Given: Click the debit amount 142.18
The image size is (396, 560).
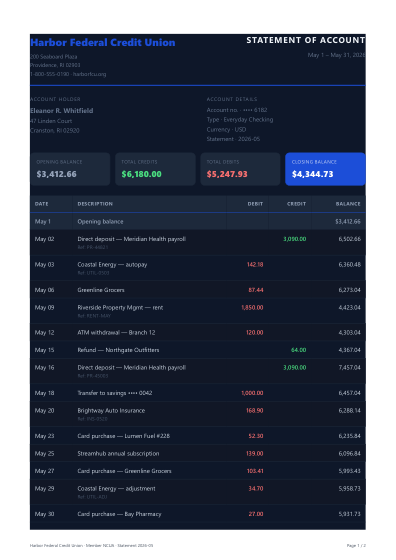Looking at the screenshot, I should point(255,265).
